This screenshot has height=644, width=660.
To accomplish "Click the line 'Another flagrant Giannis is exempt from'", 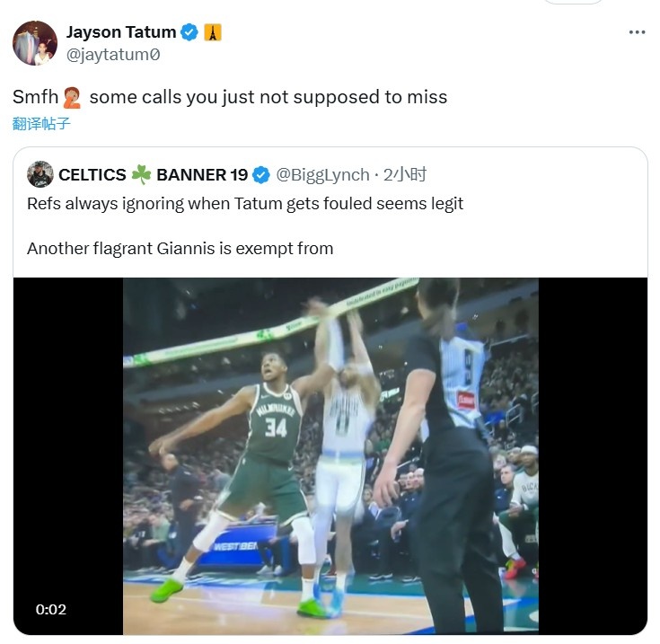I will 180,248.
